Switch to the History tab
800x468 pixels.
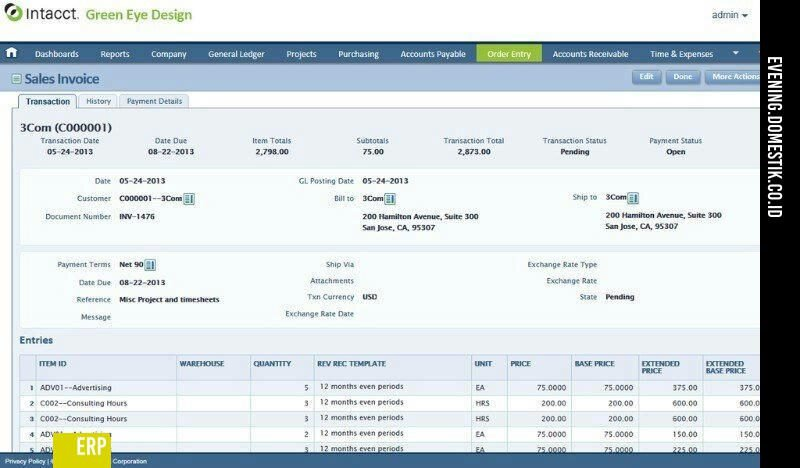(98, 101)
